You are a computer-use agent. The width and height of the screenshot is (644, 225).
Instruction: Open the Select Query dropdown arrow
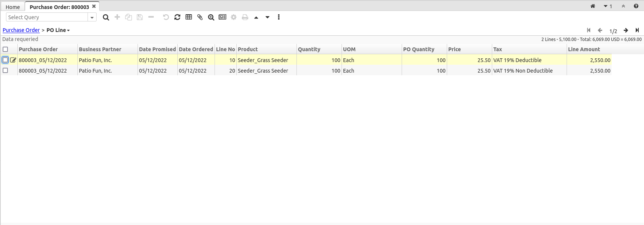92,17
